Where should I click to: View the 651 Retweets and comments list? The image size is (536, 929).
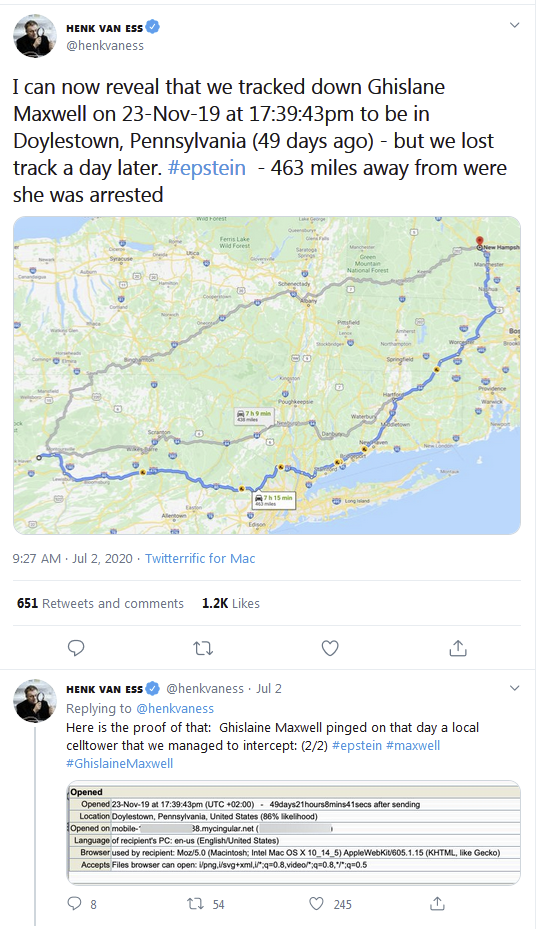coord(100,603)
